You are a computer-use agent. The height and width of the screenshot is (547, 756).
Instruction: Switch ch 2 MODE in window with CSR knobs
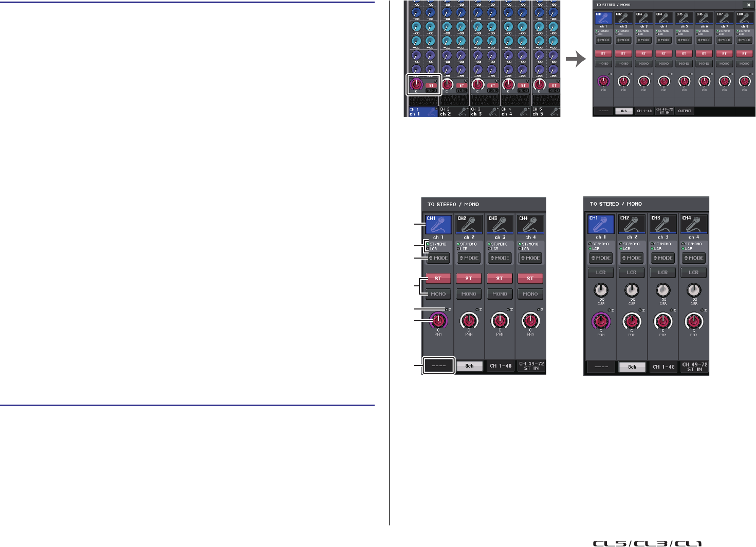[632, 258]
